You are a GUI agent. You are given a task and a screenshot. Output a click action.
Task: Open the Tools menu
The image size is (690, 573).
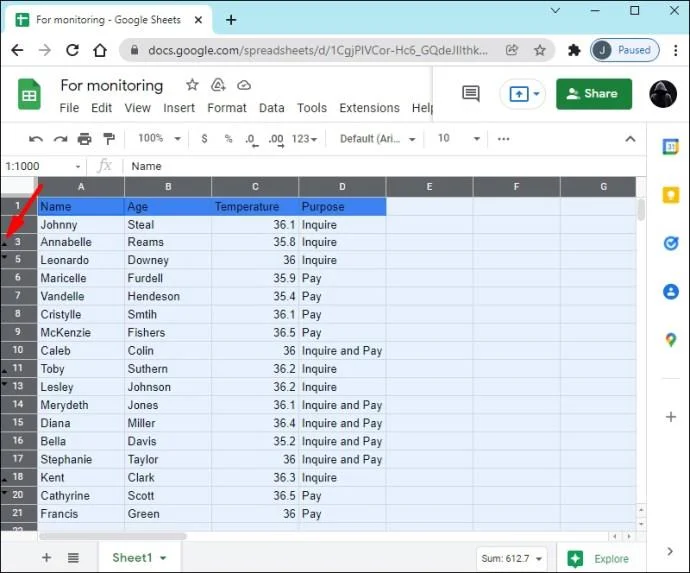click(312, 108)
